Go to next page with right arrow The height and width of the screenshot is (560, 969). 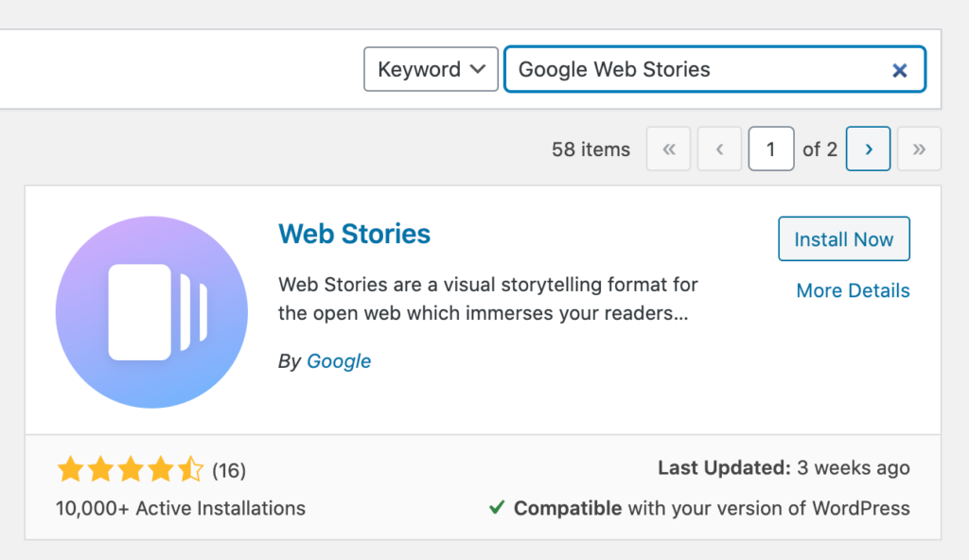[868, 149]
